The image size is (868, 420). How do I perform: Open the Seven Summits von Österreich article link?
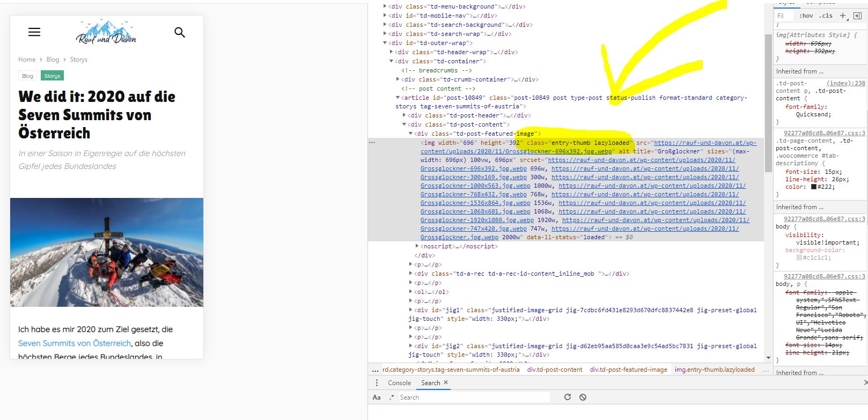coord(75,343)
